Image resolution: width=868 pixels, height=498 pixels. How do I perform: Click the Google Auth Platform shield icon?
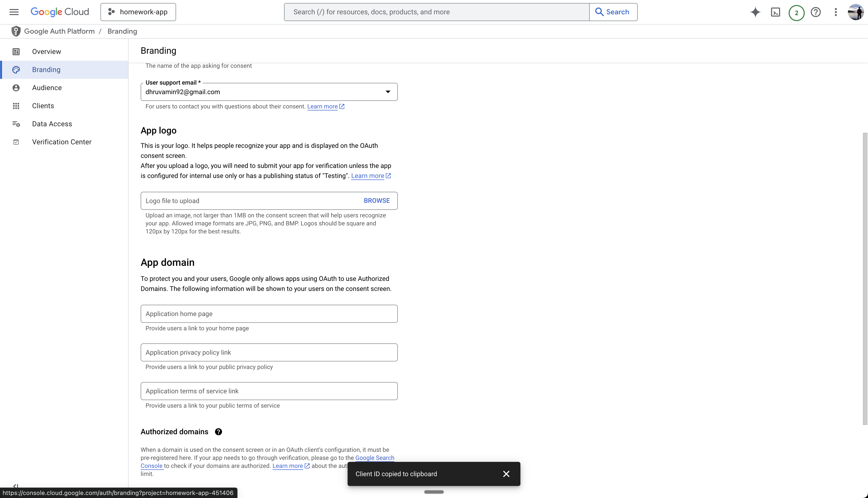[x=16, y=31]
